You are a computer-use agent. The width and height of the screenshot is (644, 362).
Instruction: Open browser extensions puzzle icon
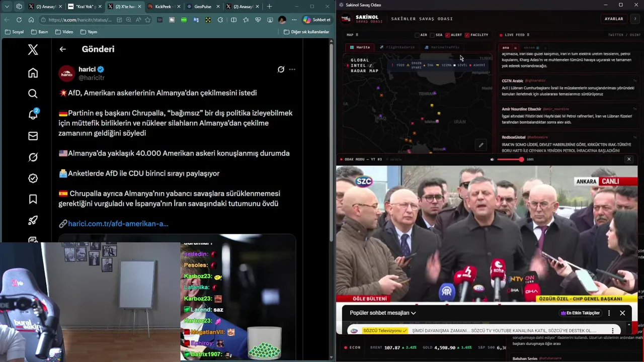[220, 20]
